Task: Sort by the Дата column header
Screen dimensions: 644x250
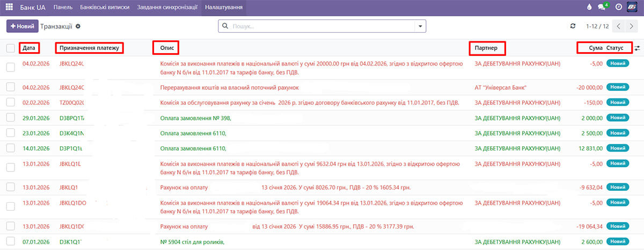Action: (29, 48)
